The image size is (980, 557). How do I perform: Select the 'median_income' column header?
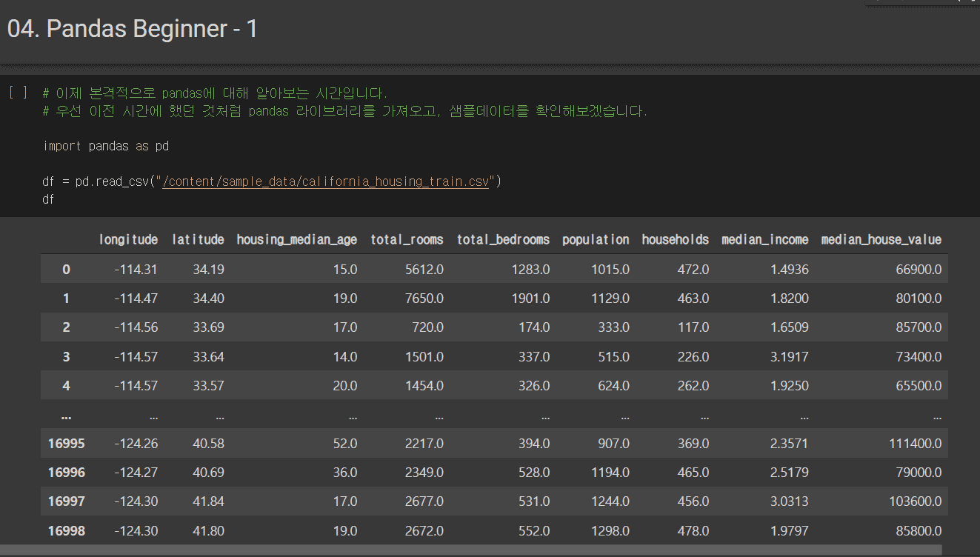coord(765,239)
